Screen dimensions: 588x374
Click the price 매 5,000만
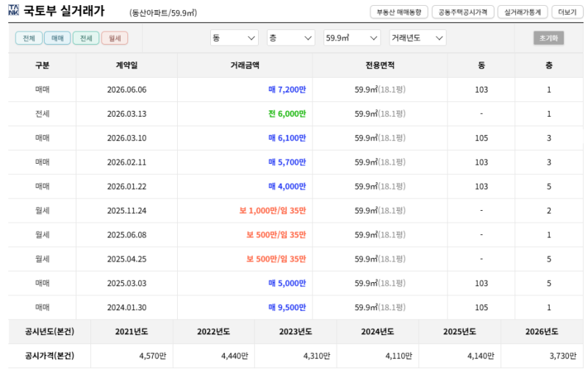[287, 284]
